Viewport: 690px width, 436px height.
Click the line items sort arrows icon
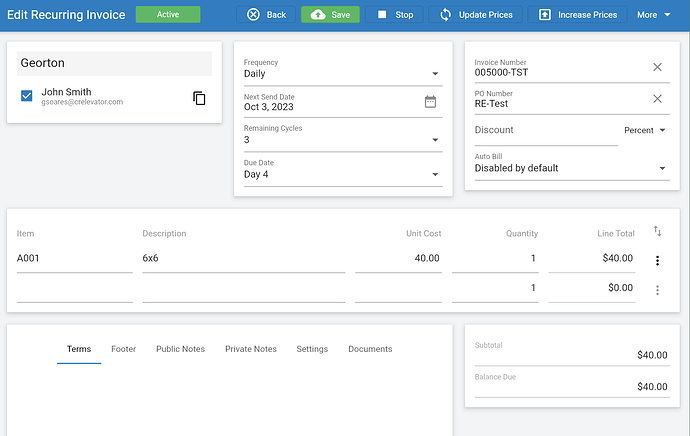point(657,231)
